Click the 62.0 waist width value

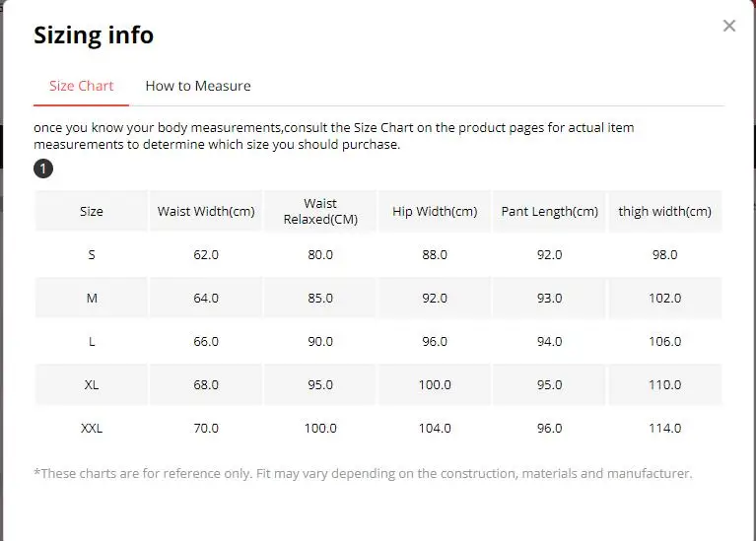206,254
